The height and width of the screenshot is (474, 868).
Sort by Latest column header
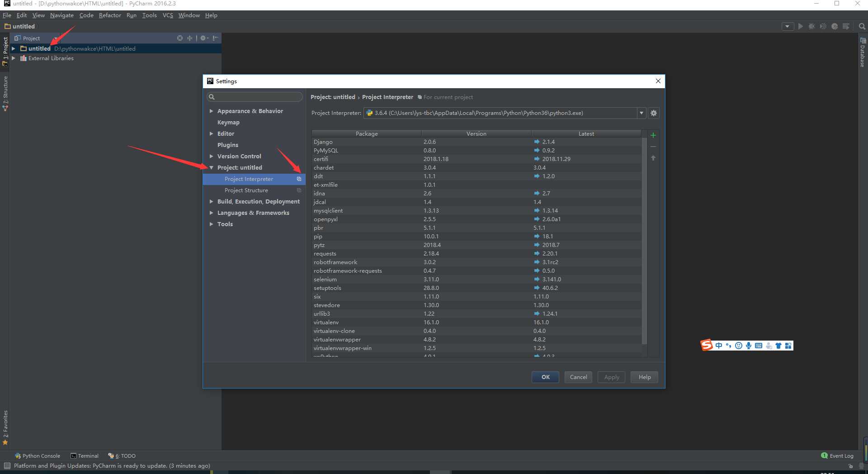click(x=586, y=134)
